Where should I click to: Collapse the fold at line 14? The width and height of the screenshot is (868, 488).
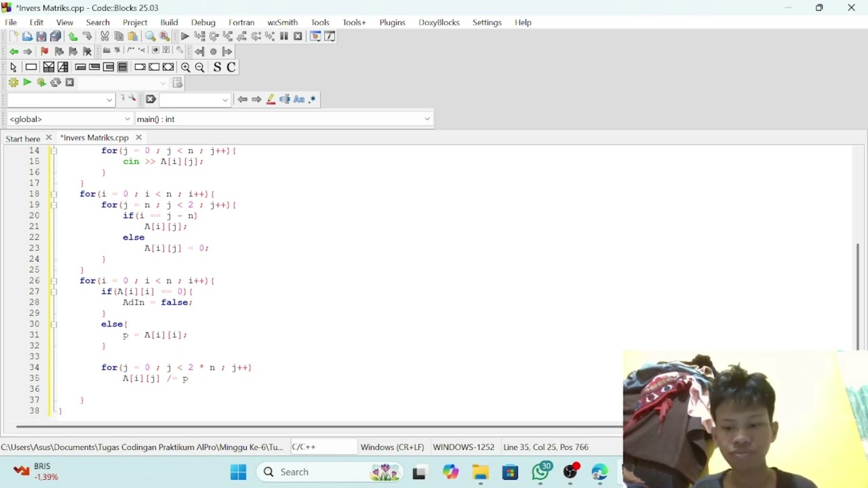(54, 151)
